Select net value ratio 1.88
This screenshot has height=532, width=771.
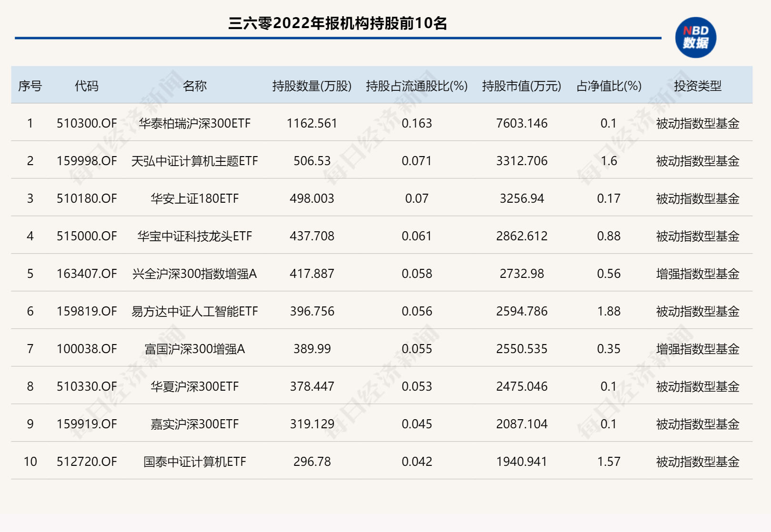[609, 312]
